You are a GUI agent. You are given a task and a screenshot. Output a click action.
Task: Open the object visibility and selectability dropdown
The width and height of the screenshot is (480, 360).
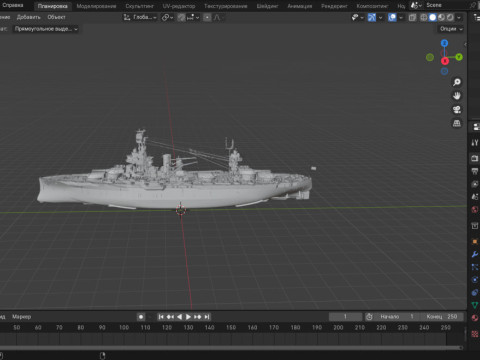coord(358,17)
